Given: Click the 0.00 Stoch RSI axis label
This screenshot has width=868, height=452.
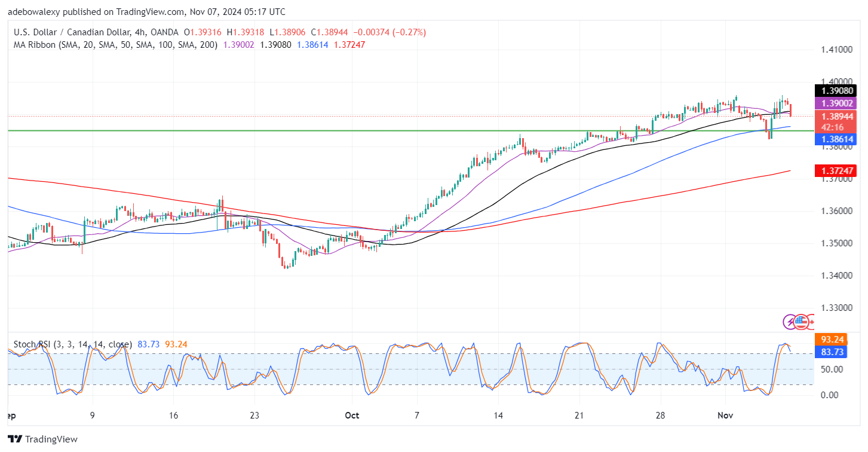Looking at the screenshot, I should click(829, 395).
